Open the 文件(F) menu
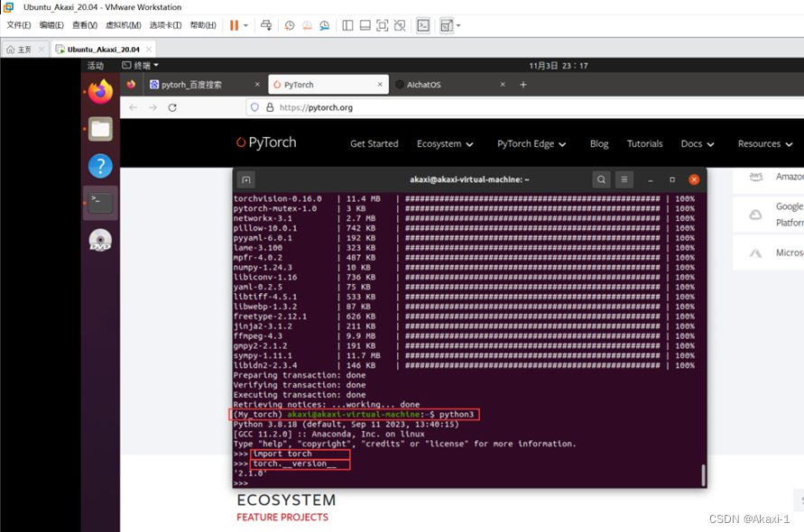This screenshot has width=804, height=532. pyautogui.click(x=18, y=25)
